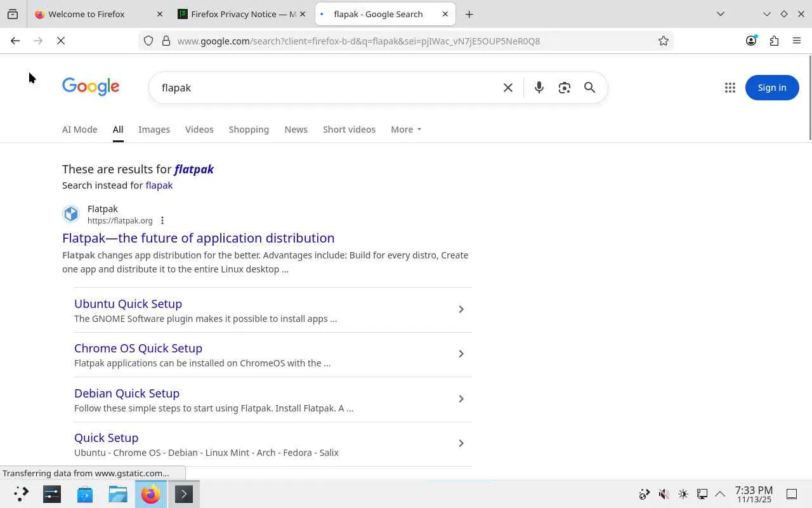Open the Firefox View icon left of tabs
The height and width of the screenshot is (508, 812).
(x=13, y=14)
